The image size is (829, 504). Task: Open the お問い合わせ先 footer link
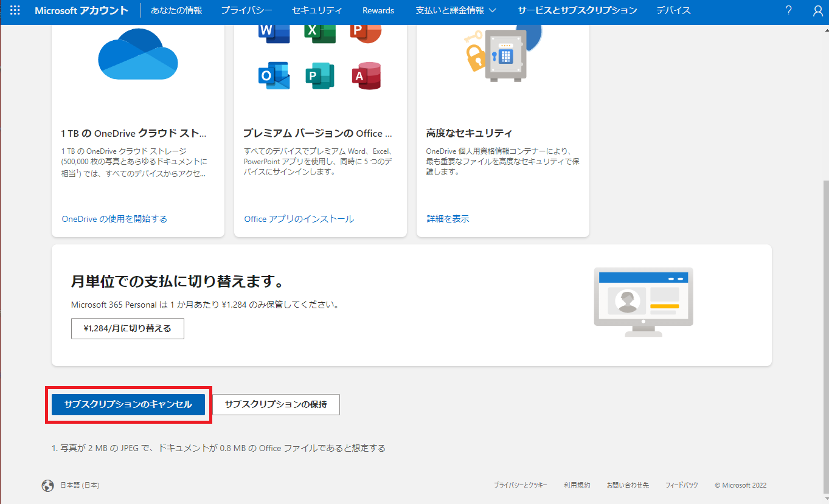[x=628, y=485]
